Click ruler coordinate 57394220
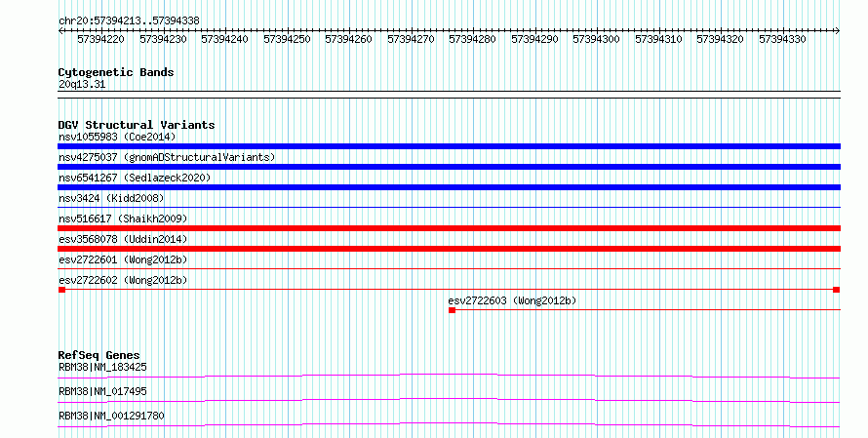Screen dimensions: 868x438 [x=100, y=39]
